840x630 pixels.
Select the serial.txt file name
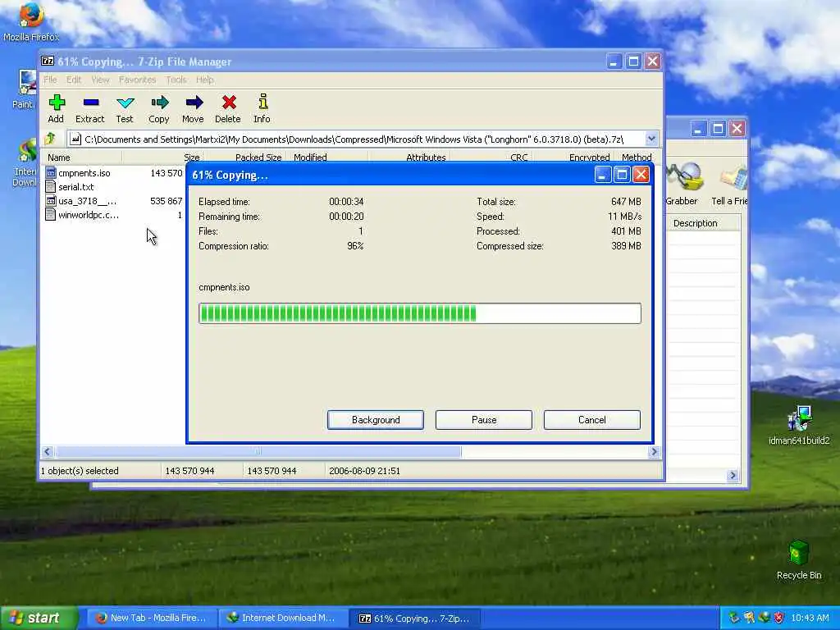pyautogui.click(x=76, y=187)
